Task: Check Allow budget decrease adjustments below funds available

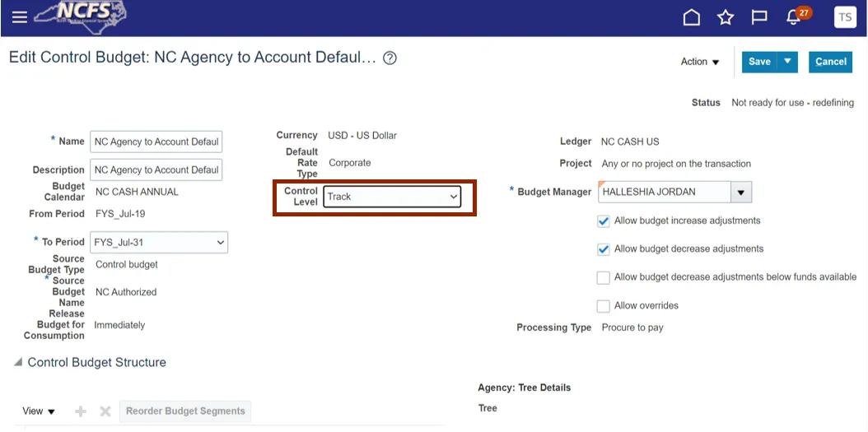Action: click(604, 278)
